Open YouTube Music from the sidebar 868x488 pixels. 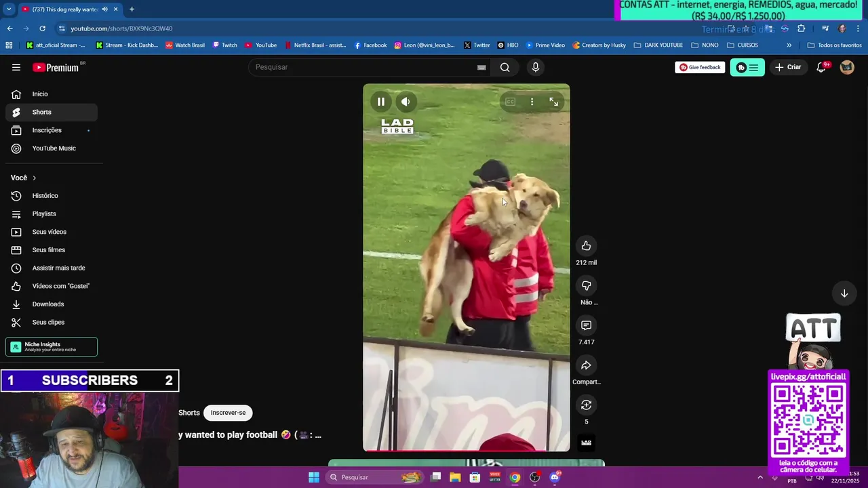pos(52,148)
